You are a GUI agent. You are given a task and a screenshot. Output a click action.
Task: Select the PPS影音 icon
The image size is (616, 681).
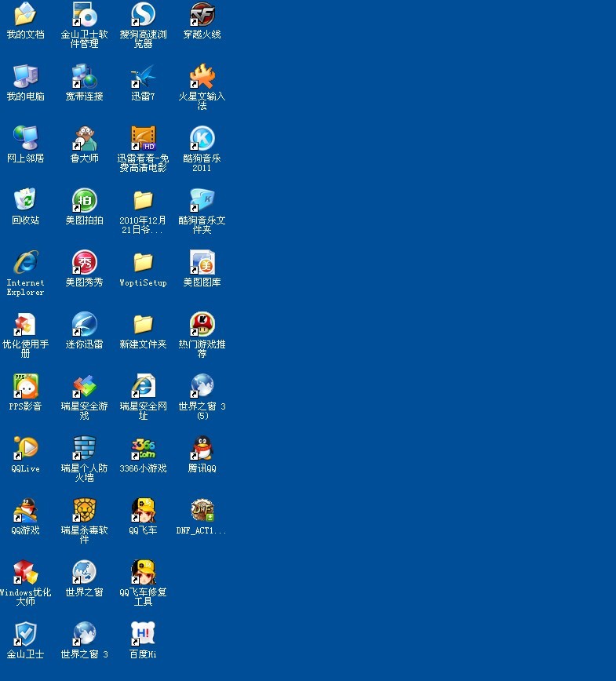click(25, 386)
